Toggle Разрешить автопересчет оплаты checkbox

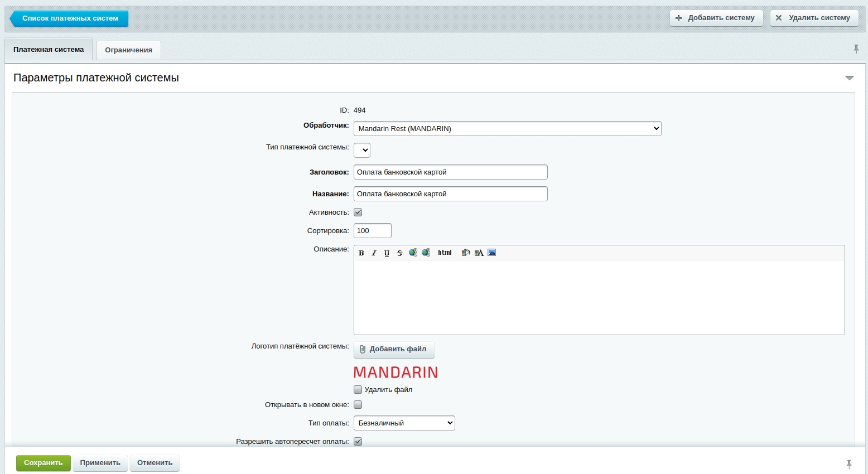pos(358,442)
